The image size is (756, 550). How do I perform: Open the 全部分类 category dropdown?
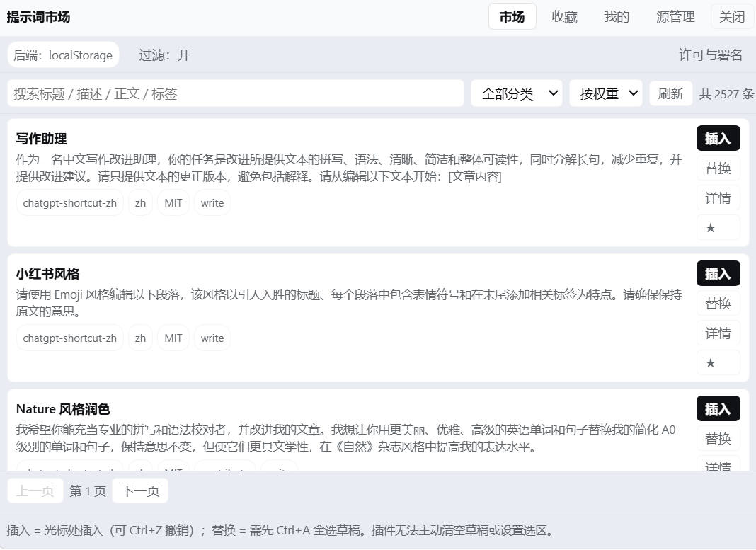click(x=516, y=93)
